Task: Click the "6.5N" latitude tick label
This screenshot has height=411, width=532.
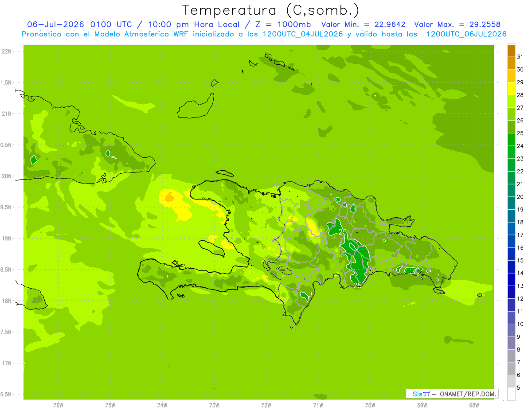Action: coord(6,394)
